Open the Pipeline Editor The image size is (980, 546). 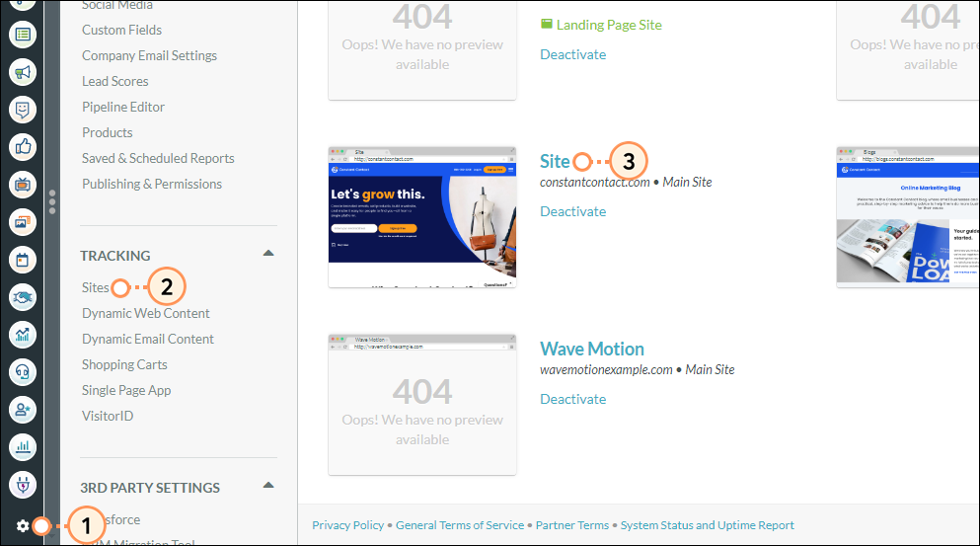pyautogui.click(x=123, y=107)
